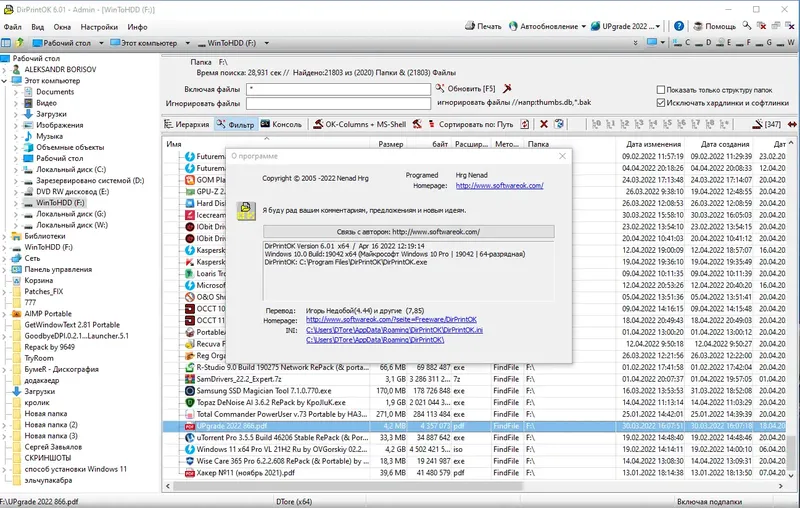800x508 pixels.
Task: Select Хакер №11 (ноябрь 2021).pdf row
Action: (474, 473)
